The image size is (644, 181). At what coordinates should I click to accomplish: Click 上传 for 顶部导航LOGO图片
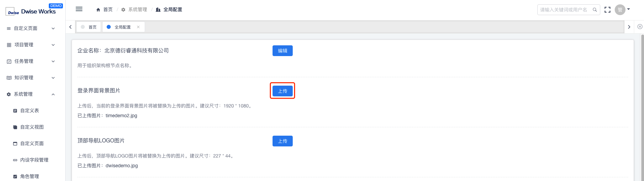pos(283,141)
